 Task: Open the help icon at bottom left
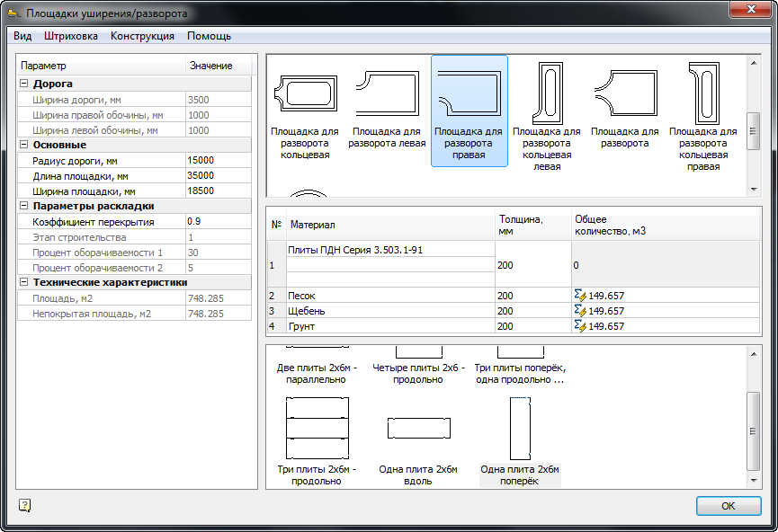click(24, 505)
